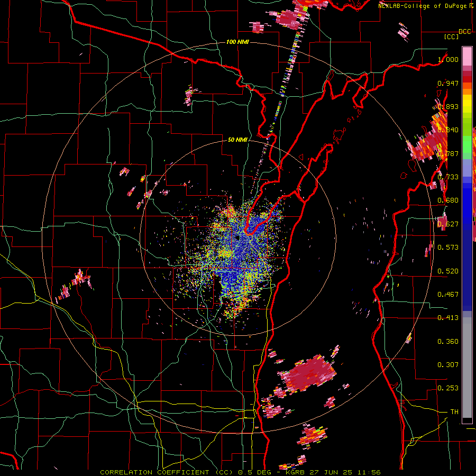Select the 0.253 color scale value
Viewport: 476px width, 476px height.
tap(448, 388)
